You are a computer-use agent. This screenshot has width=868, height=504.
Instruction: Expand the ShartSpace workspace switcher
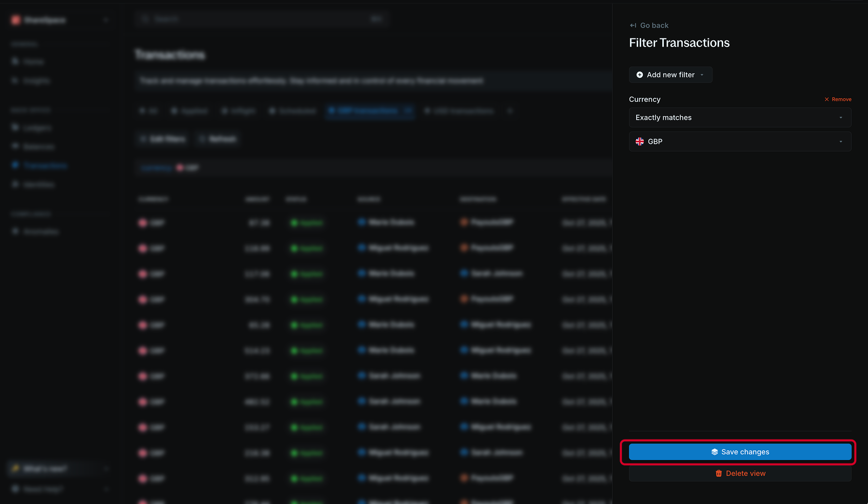106,20
